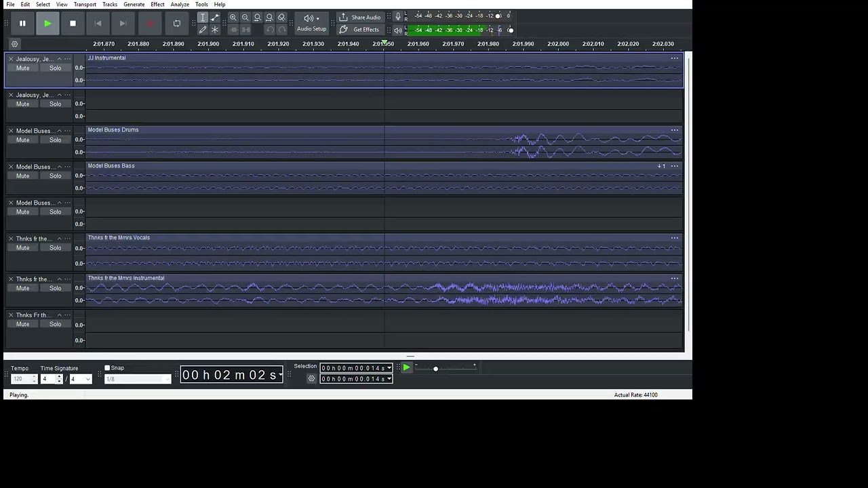Solo the Thnks fr the Mmrs Instrumental track

(55, 288)
